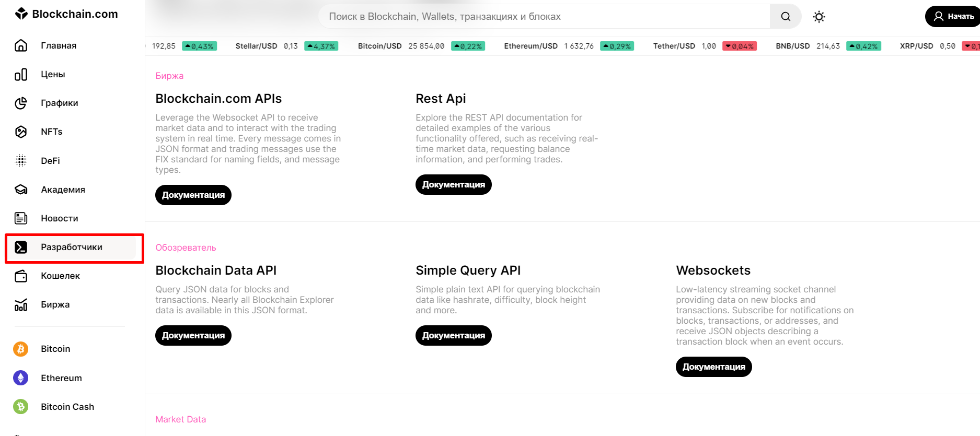980x436 pixels.
Task: Click the 1 632,76 Ethereum price
Action: 579,46
